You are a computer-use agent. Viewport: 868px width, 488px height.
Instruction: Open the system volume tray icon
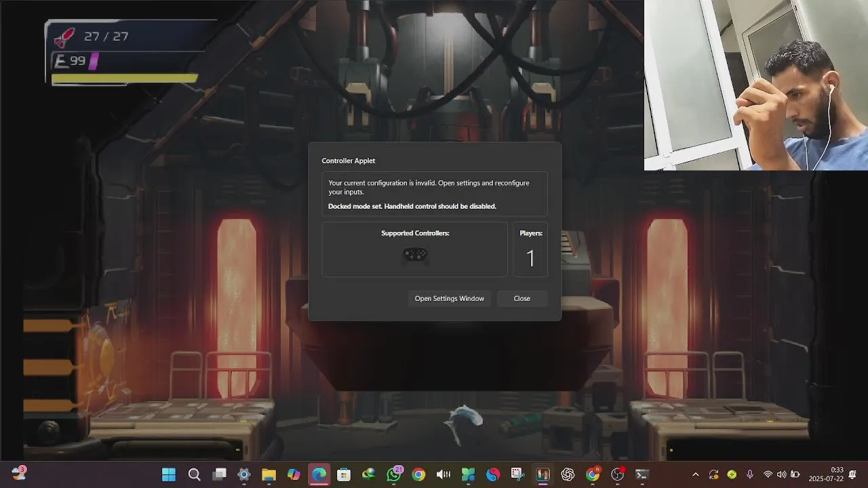781,474
